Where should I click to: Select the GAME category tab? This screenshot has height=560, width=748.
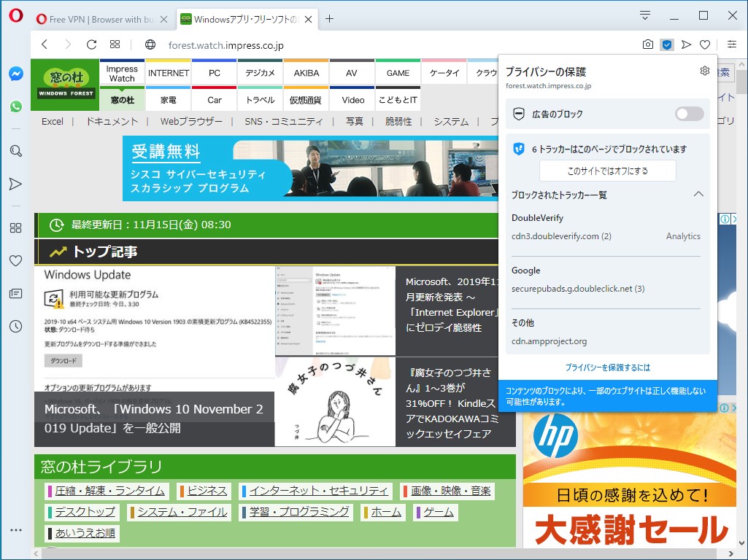tap(398, 72)
